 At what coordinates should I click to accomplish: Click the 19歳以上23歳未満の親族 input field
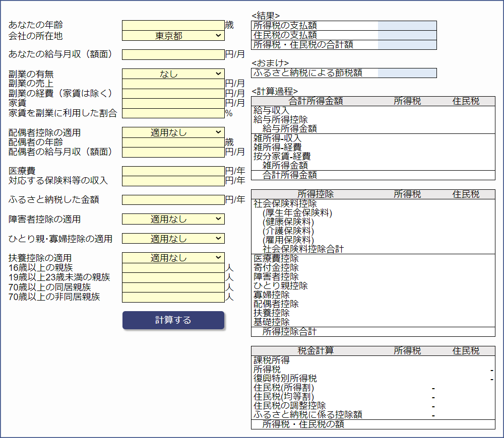click(x=173, y=278)
